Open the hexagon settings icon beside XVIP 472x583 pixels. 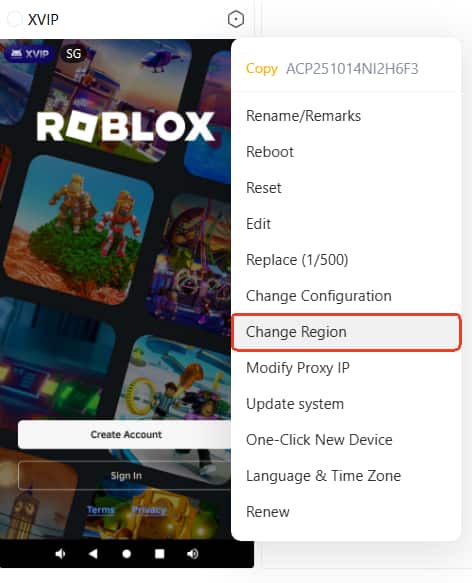(236, 19)
